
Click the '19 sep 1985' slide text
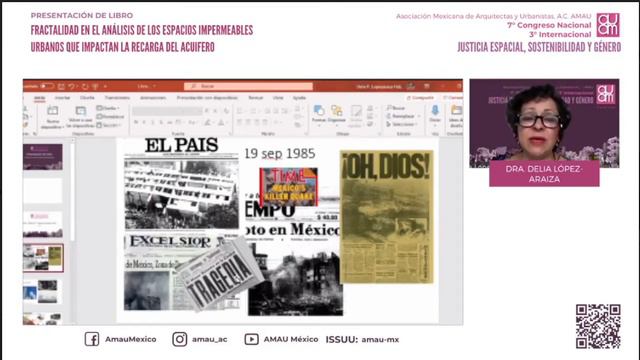pyautogui.click(x=280, y=153)
